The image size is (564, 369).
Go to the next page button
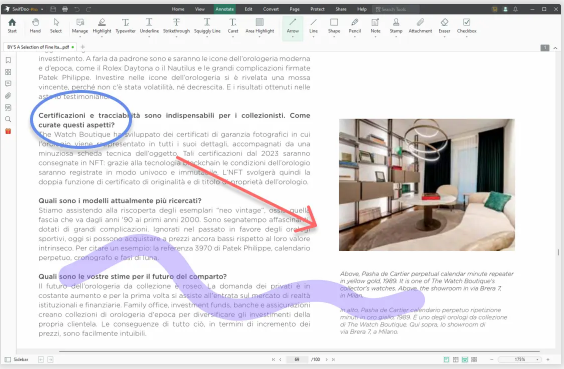(x=327, y=359)
